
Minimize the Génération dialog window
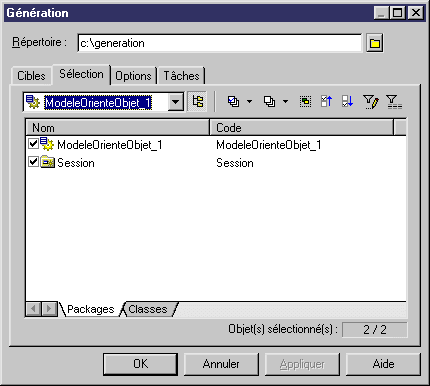(381, 13)
